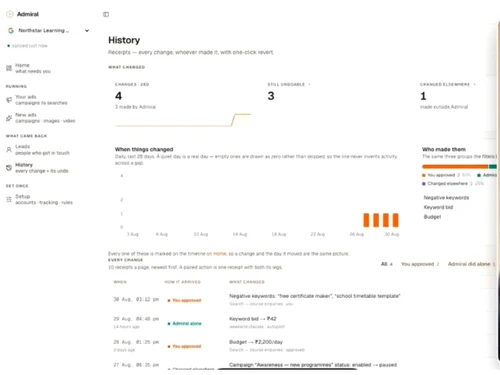
Task: Open the 30 Aug 03:12 pm receipt
Action: pyautogui.click(x=136, y=299)
